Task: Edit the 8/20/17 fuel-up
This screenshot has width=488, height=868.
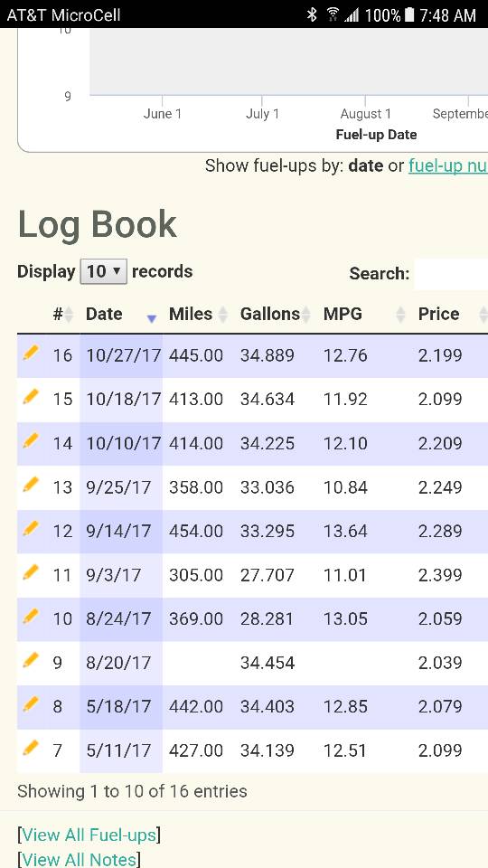Action: 31,660
